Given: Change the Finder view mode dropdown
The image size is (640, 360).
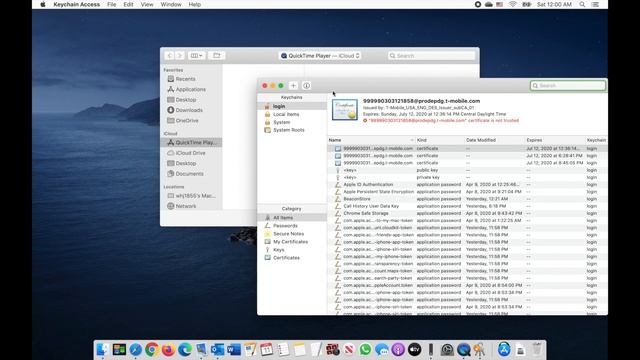Looking at the screenshot, I should tap(196, 56).
